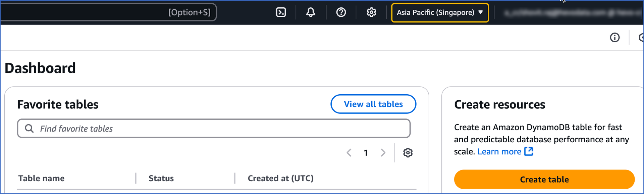Sort by Created at (UTC) column header

tap(280, 178)
